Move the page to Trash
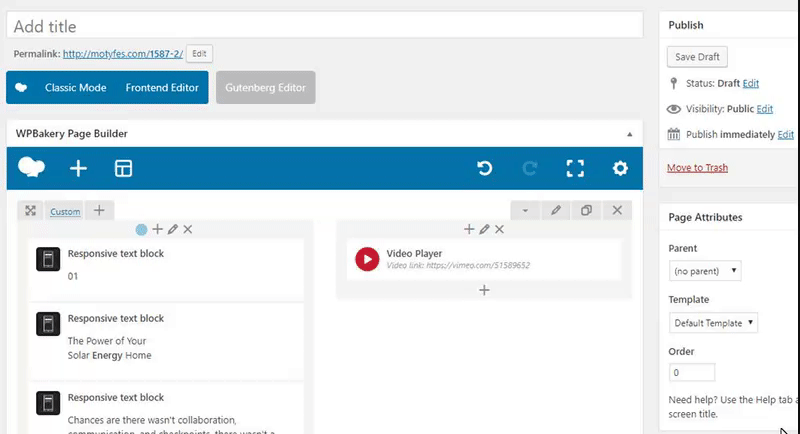800x434 pixels. pos(697,167)
